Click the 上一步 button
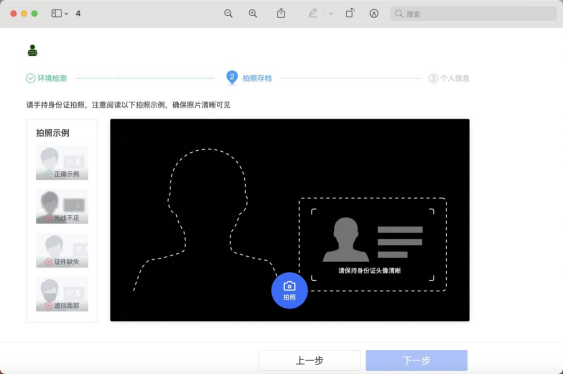Viewport: 564px width, 375px height. pyautogui.click(x=309, y=360)
